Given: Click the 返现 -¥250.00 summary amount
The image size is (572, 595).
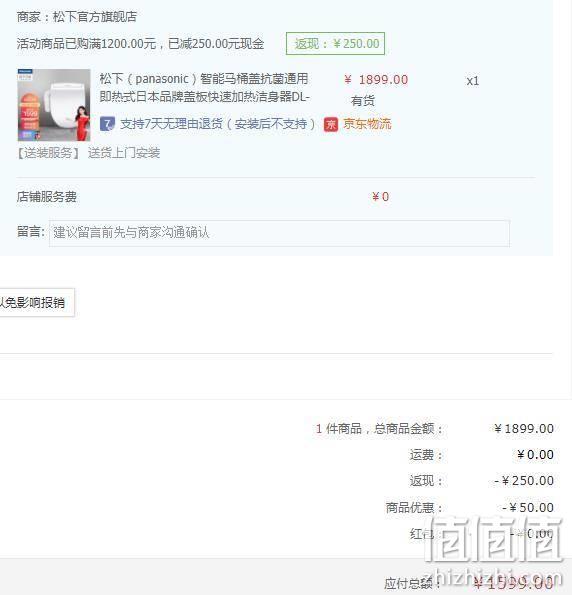Looking at the screenshot, I should [524, 481].
